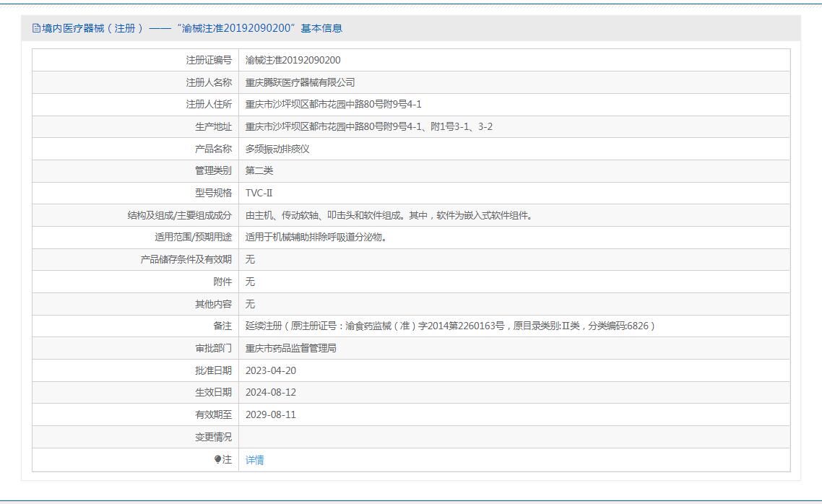Select model specification TVC-II
The height and width of the screenshot is (504, 822).
click(259, 193)
